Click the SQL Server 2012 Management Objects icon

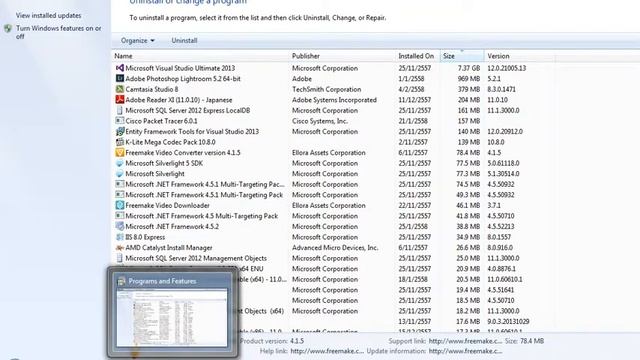tap(120, 258)
